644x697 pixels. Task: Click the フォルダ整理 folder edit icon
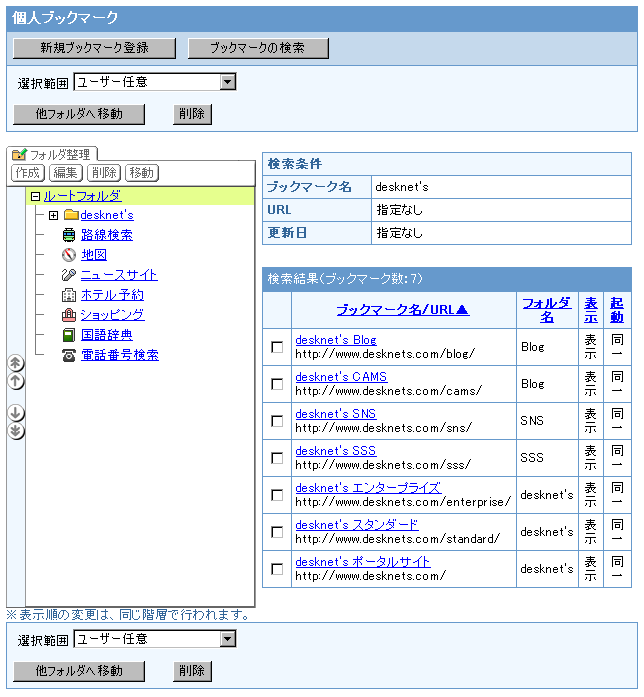click(19, 154)
